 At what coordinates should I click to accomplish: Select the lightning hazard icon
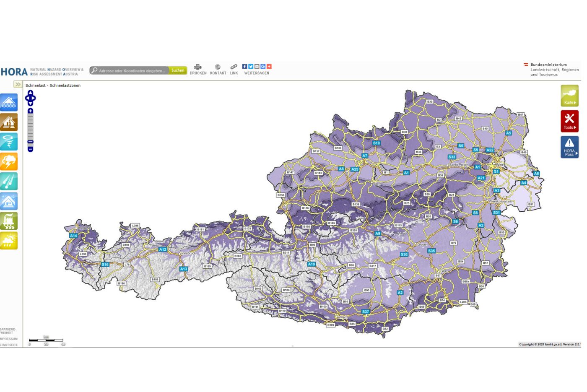pos(9,162)
